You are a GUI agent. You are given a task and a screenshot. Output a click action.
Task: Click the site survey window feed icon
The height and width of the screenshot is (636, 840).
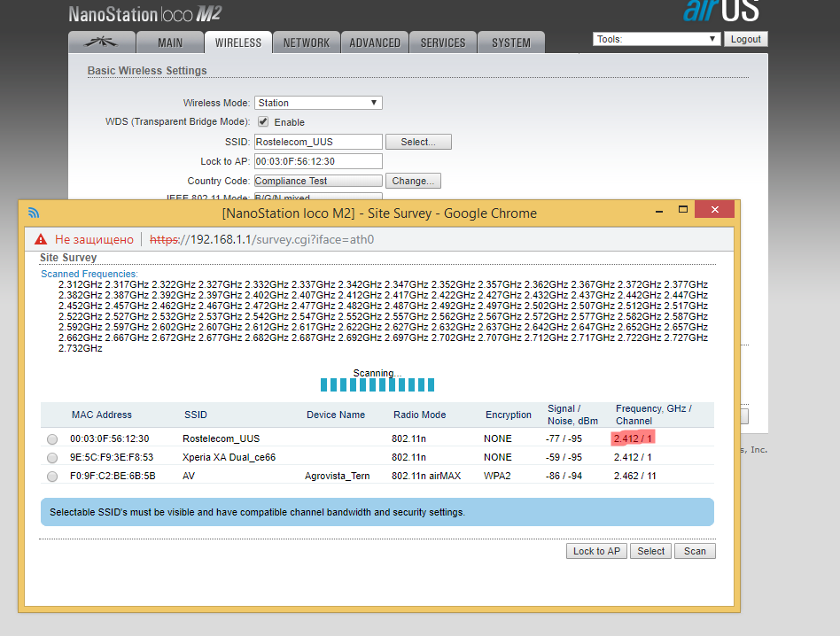coord(34,213)
